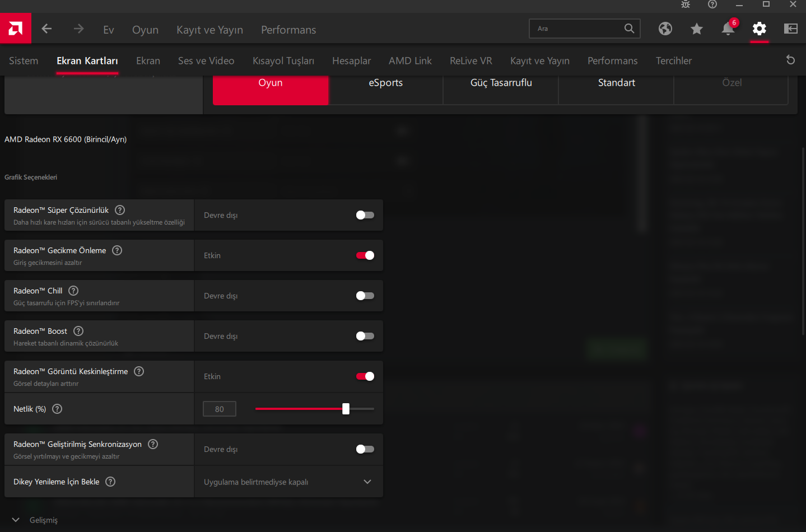The height and width of the screenshot is (532, 806).
Task: Switch to the Sistem tab
Action: 24,60
